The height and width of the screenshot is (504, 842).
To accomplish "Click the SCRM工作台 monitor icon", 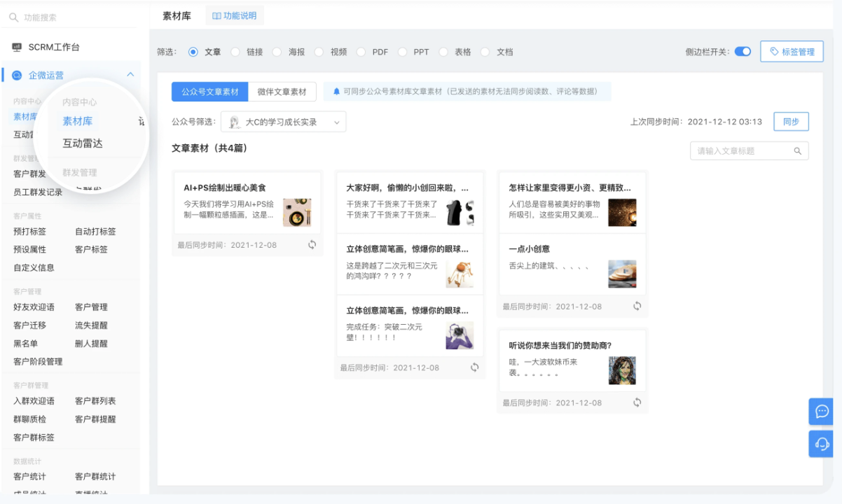I will point(17,47).
